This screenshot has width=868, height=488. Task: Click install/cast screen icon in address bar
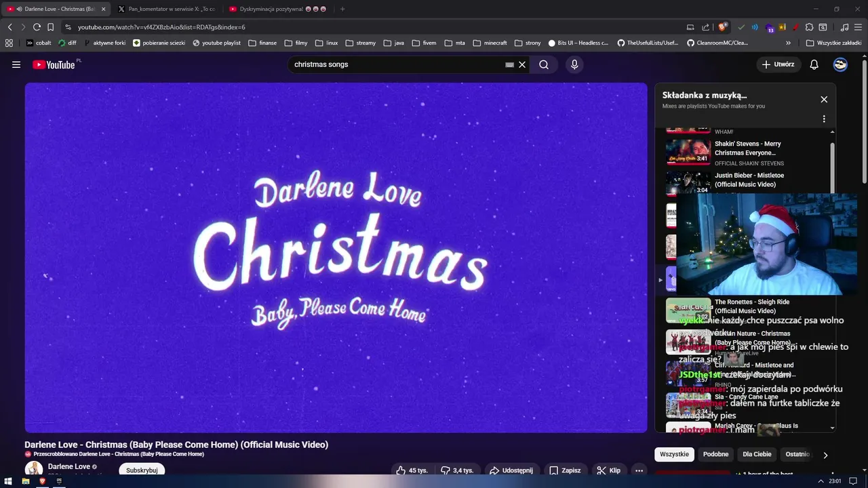pyautogui.click(x=690, y=27)
